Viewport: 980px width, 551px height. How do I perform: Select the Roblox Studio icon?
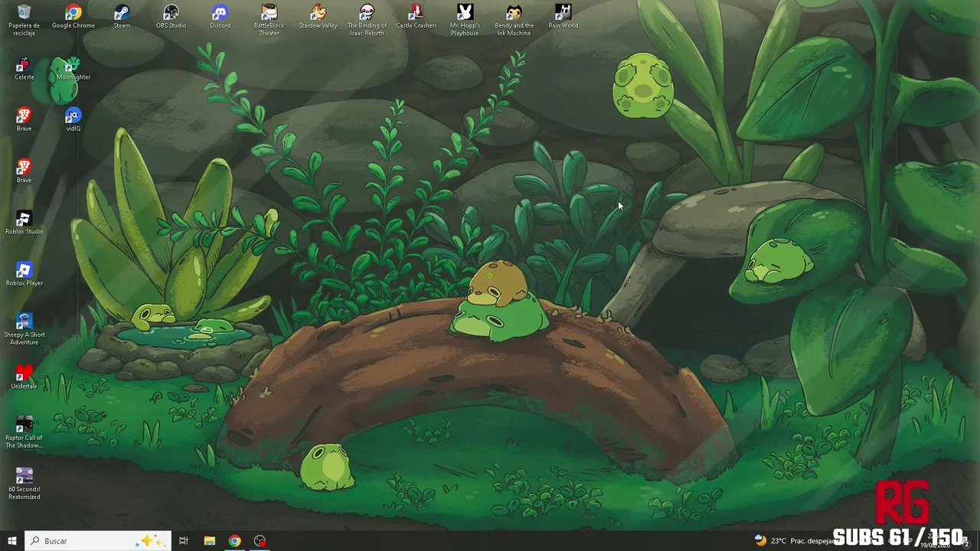[x=24, y=223]
